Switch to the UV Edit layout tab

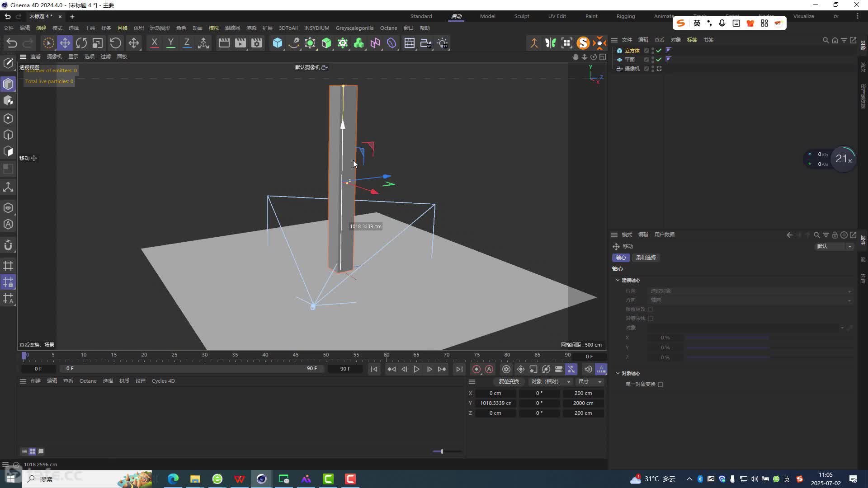click(x=557, y=16)
